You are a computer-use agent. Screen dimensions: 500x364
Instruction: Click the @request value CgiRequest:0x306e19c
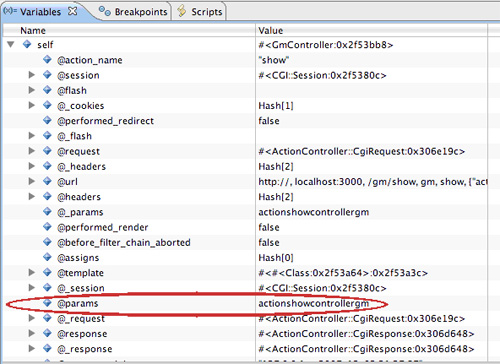361,151
